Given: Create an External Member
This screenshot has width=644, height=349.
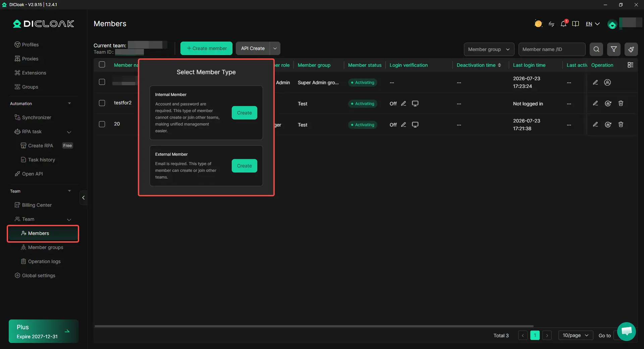Looking at the screenshot, I should [x=244, y=166].
